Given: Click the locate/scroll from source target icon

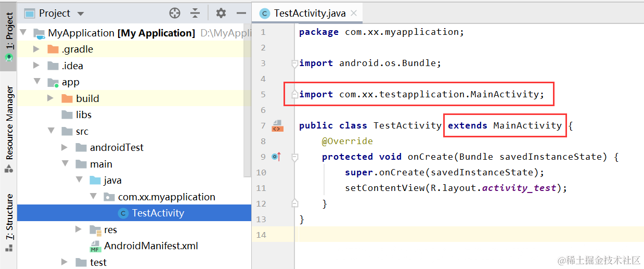Looking at the screenshot, I should 175,13.
